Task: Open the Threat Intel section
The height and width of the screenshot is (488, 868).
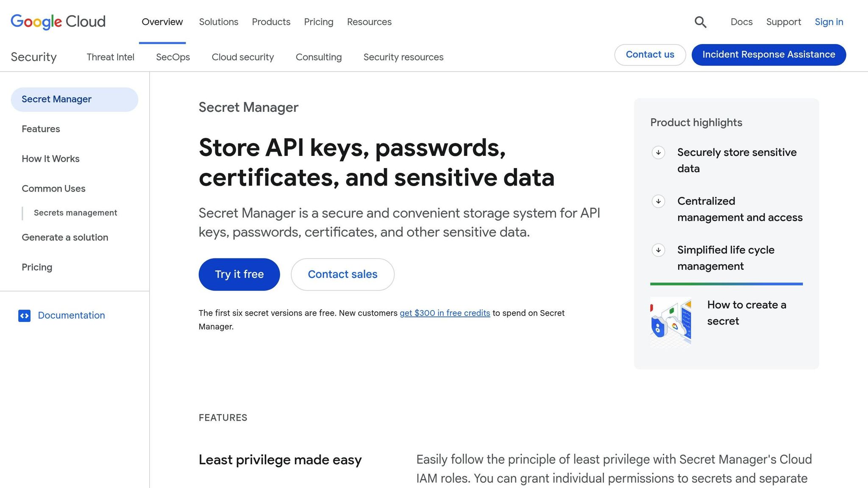Action: [110, 57]
